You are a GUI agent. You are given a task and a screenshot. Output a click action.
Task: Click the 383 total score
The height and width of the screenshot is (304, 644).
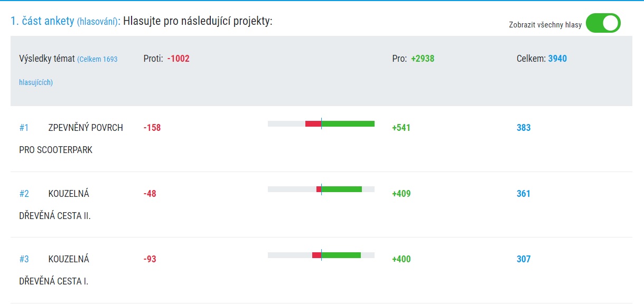point(524,128)
